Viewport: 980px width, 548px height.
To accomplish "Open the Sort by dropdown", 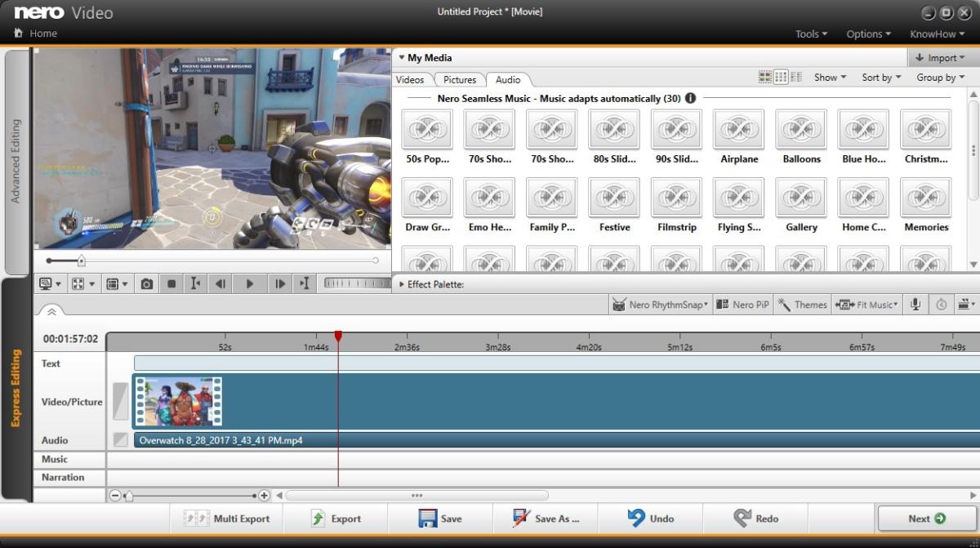I will (881, 78).
